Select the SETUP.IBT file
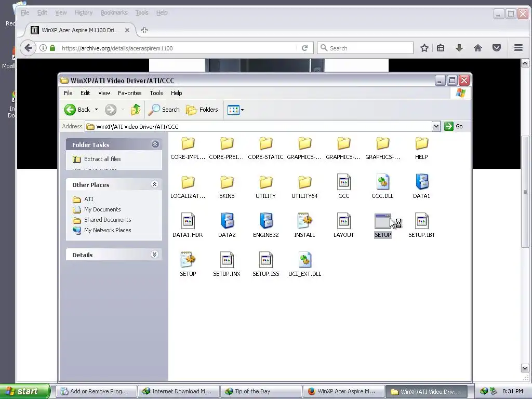 click(x=421, y=225)
